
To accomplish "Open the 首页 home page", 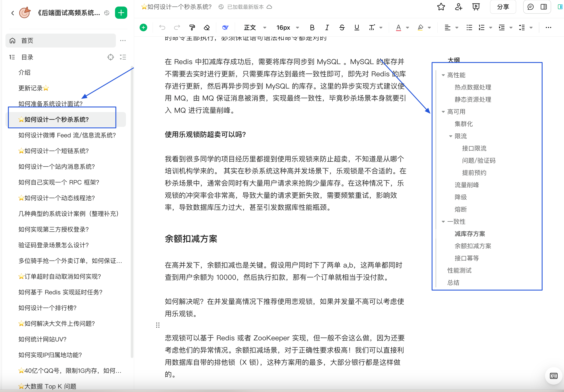I will pos(61,41).
